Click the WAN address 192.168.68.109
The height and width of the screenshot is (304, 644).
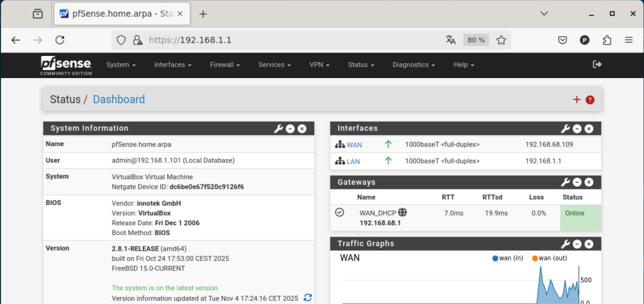(x=549, y=144)
